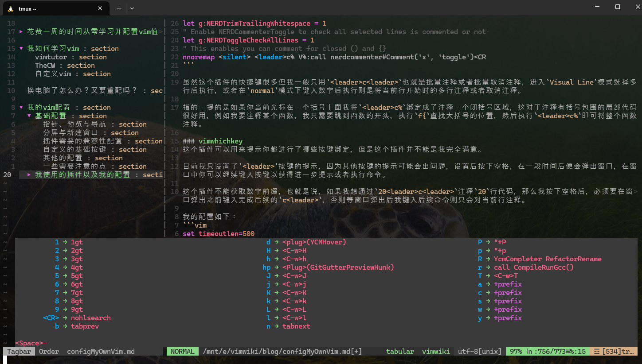
Task: Collapse the 我的vim配置 section arrow
Action: click(x=21, y=108)
